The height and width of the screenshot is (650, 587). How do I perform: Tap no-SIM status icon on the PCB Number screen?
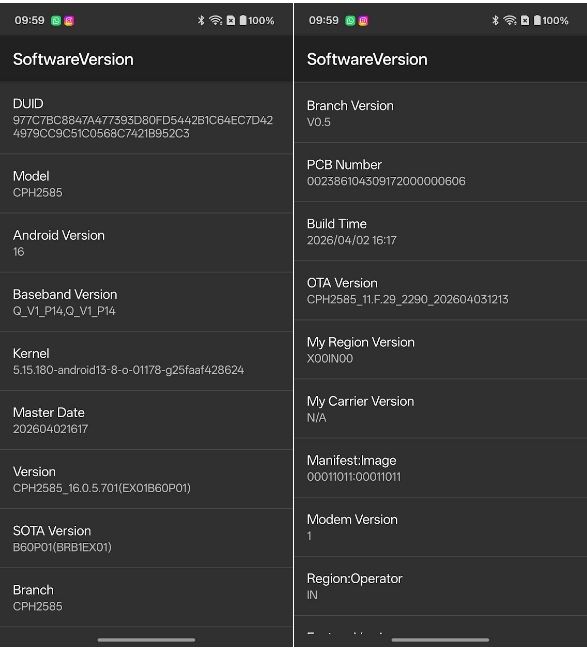(x=525, y=20)
